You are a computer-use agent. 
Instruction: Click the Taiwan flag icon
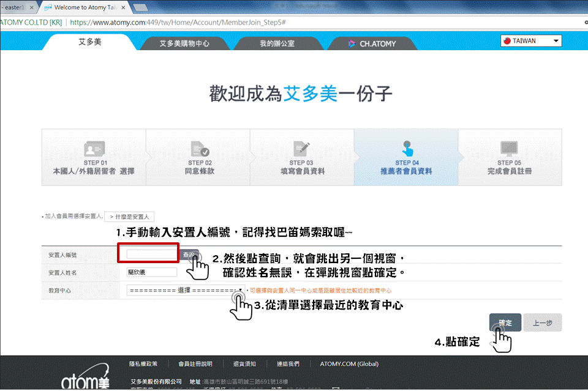tap(507, 41)
